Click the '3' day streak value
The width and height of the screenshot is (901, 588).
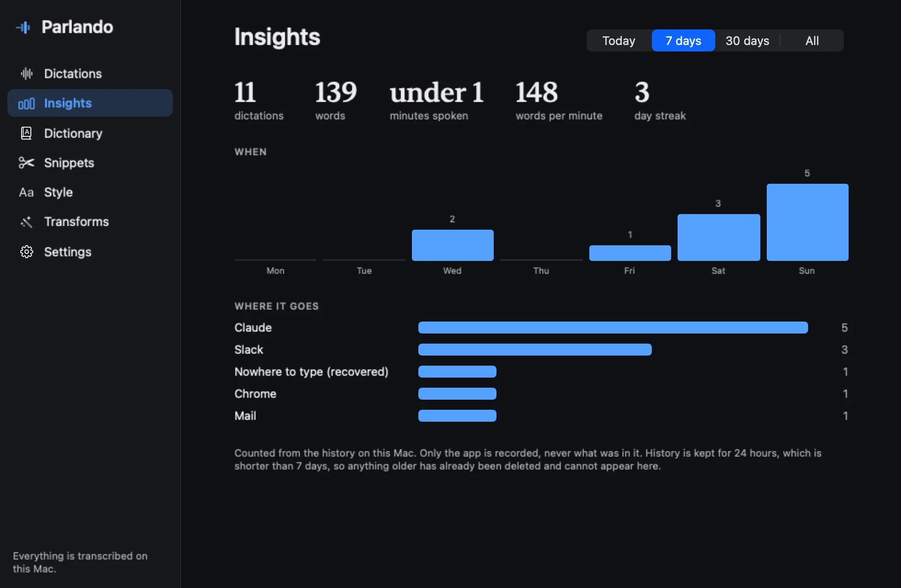click(642, 92)
